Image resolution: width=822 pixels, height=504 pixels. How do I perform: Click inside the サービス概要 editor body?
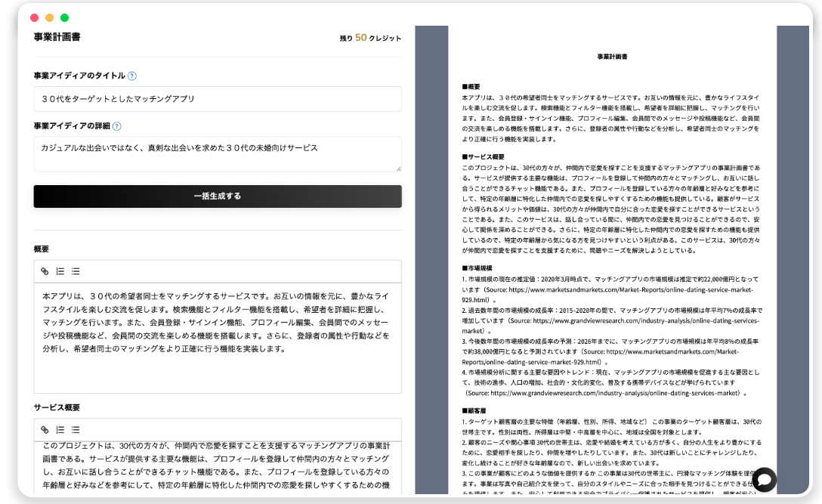(218, 468)
